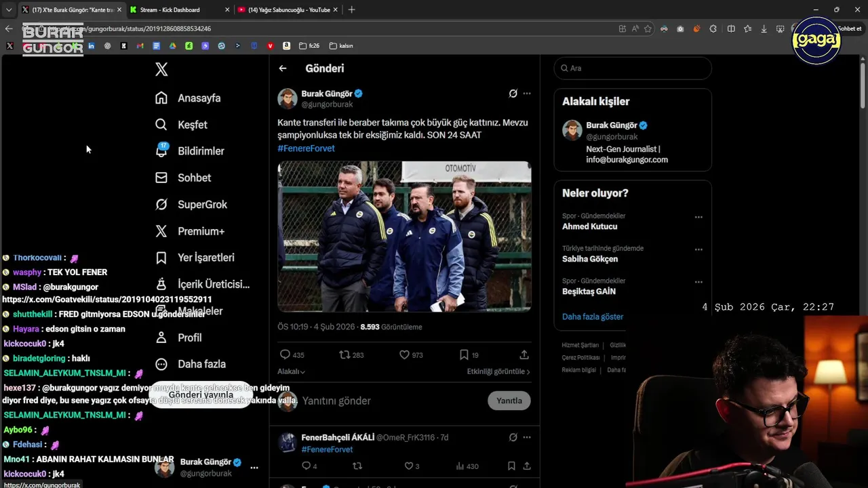Click the favorites star in the address bar

[x=648, y=28]
